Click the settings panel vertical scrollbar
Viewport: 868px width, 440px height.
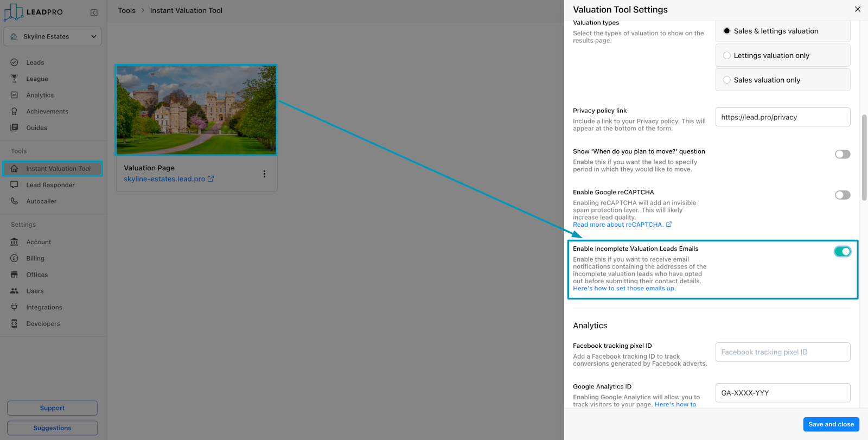864,157
